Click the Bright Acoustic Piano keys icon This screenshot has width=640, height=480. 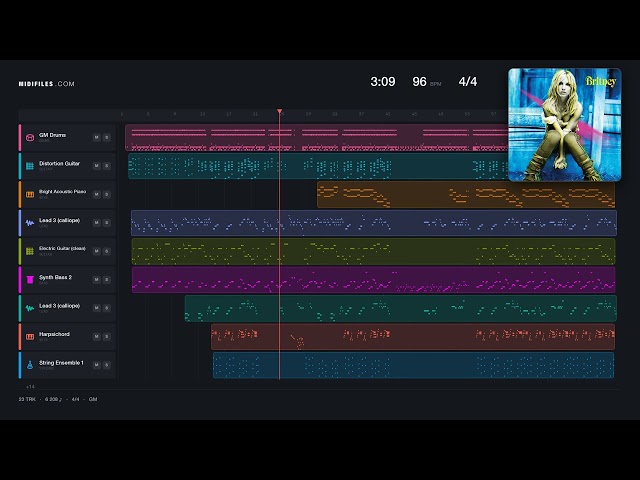tap(30, 195)
